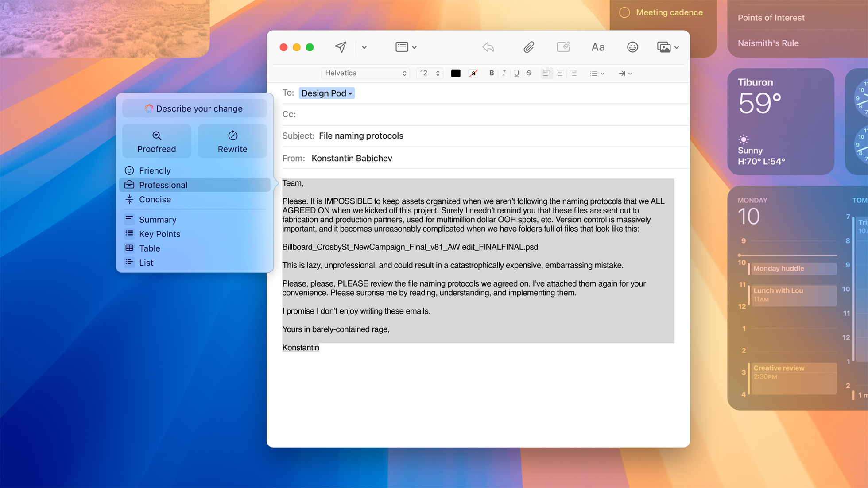
Task: Select the Summary output option
Action: (157, 219)
